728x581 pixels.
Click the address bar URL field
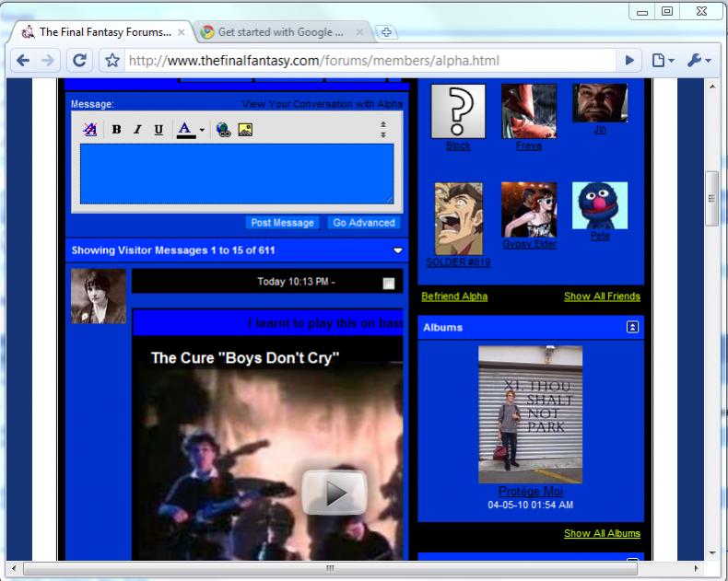(x=370, y=61)
